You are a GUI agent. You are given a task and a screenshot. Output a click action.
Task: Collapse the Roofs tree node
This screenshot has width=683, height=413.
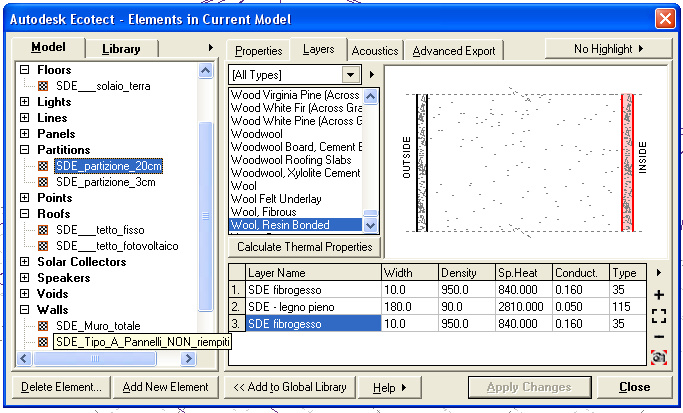(25, 213)
